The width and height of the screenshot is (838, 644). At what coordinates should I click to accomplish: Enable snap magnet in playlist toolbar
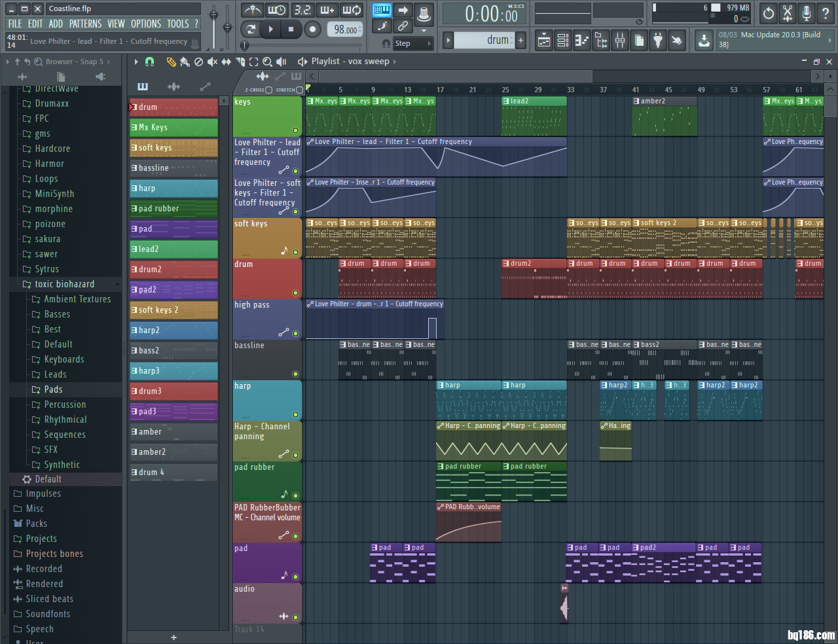click(150, 62)
